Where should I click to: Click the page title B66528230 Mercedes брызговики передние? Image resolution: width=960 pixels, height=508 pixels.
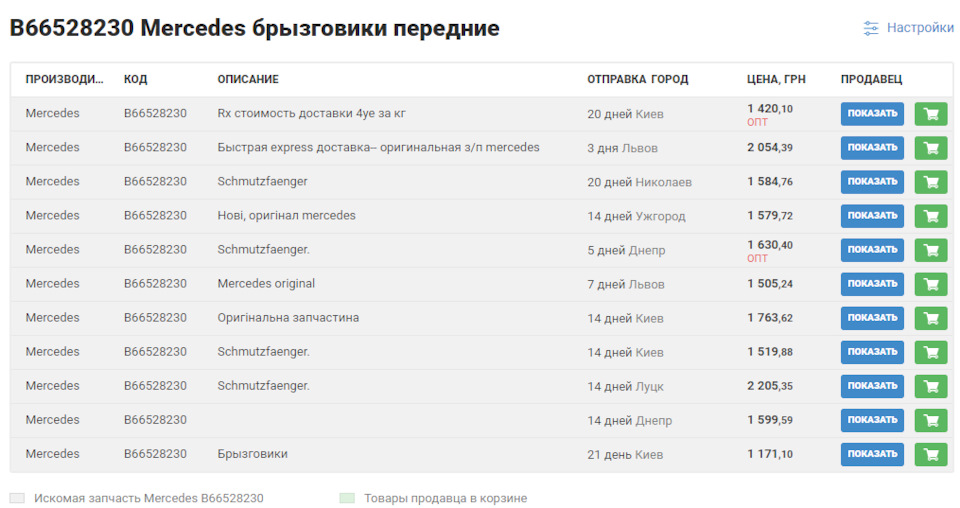255,28
